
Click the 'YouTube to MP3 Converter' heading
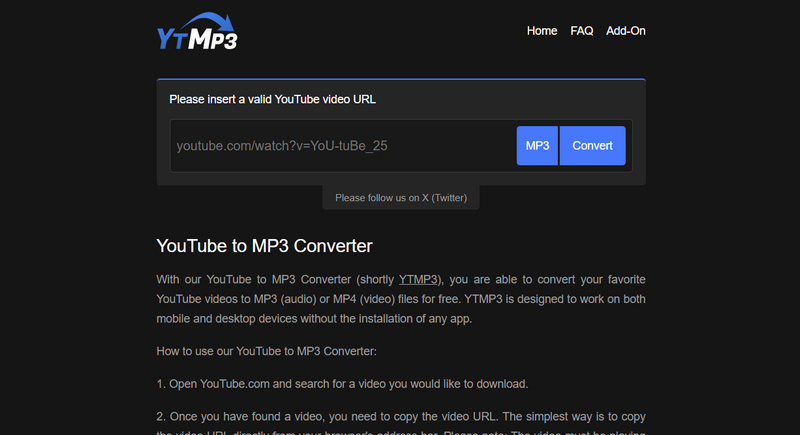point(264,246)
